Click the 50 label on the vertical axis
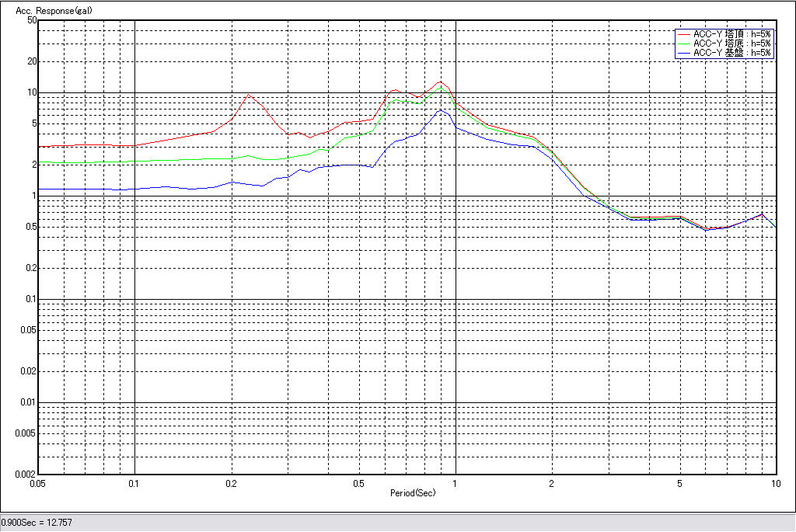796x532 pixels. [32, 20]
